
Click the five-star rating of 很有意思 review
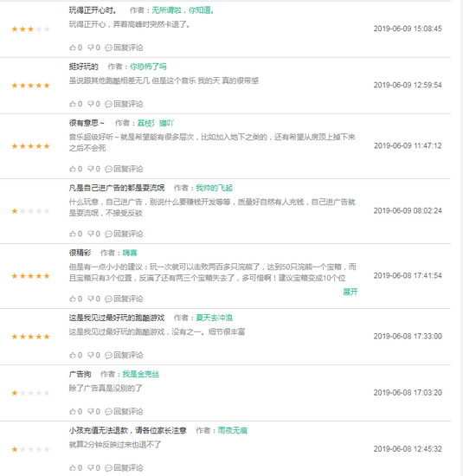(30, 146)
